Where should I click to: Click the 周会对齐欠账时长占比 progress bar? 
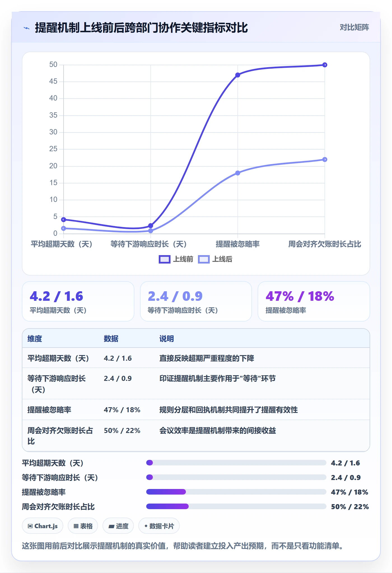tap(236, 506)
